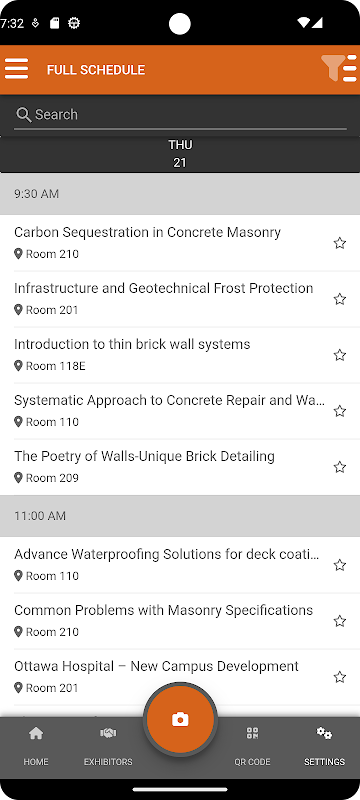Open the Exhibitors tab
Image resolution: width=360 pixels, height=800 pixels.
[x=108, y=747]
